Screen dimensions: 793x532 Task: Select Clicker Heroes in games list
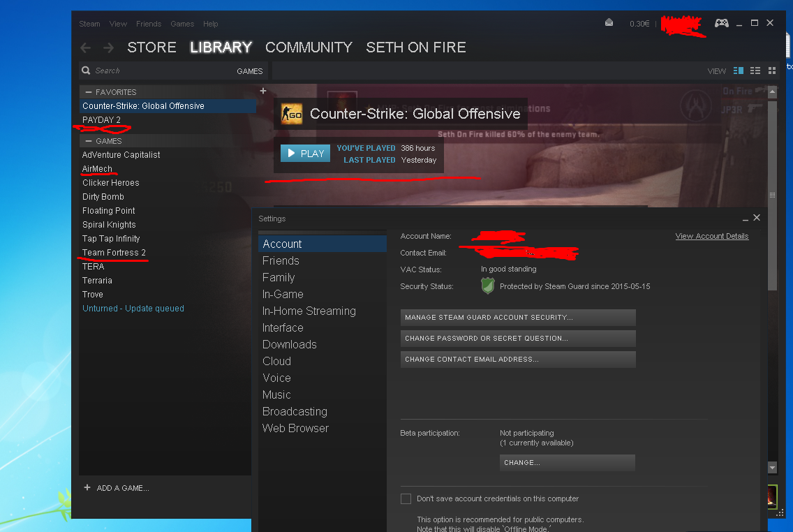click(x=111, y=182)
